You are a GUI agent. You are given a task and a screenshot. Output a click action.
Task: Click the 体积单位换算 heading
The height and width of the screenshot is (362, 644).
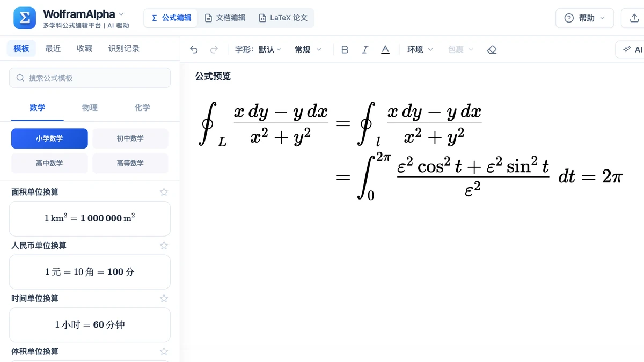pos(35,351)
